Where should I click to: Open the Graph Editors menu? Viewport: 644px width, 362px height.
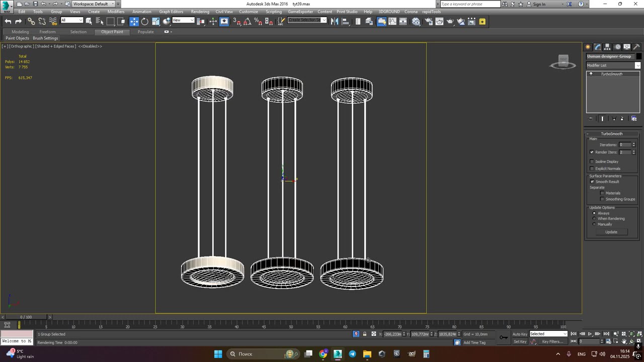(x=171, y=12)
